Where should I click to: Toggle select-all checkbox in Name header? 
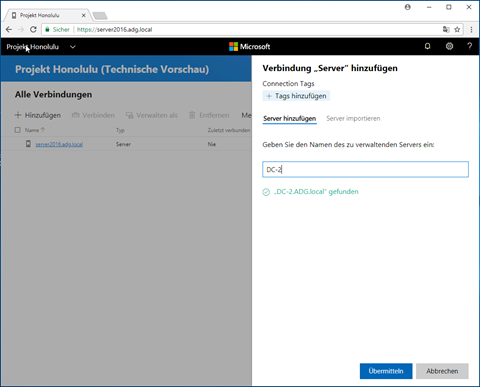click(18, 130)
